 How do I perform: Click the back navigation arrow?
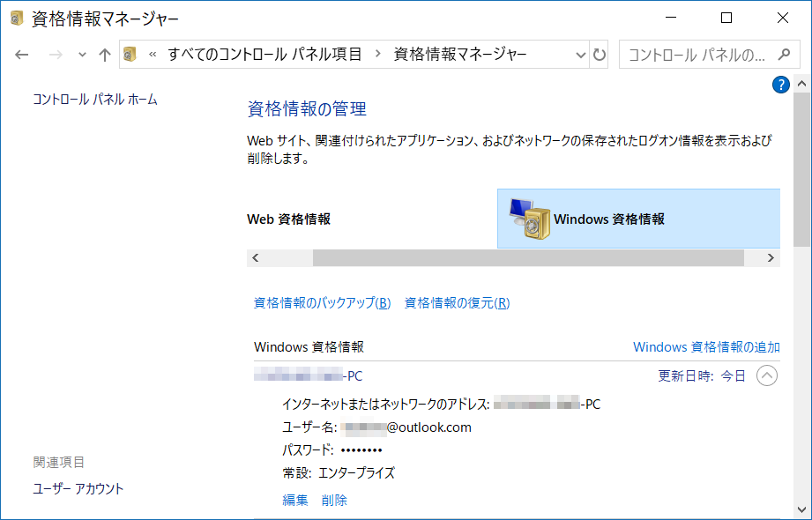(x=22, y=55)
